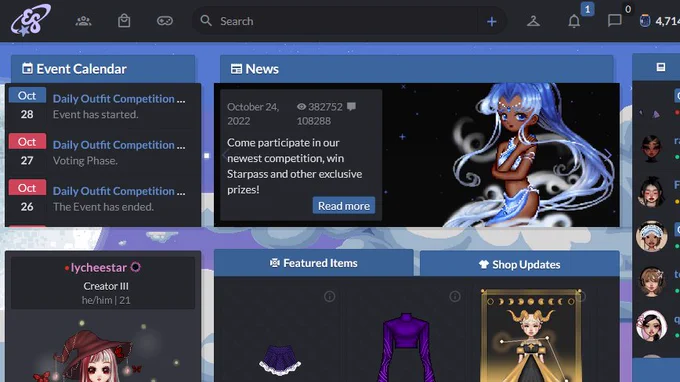Open black-haired avatar in right sidebar
Viewport: 680px width, 382px height.
point(651,191)
